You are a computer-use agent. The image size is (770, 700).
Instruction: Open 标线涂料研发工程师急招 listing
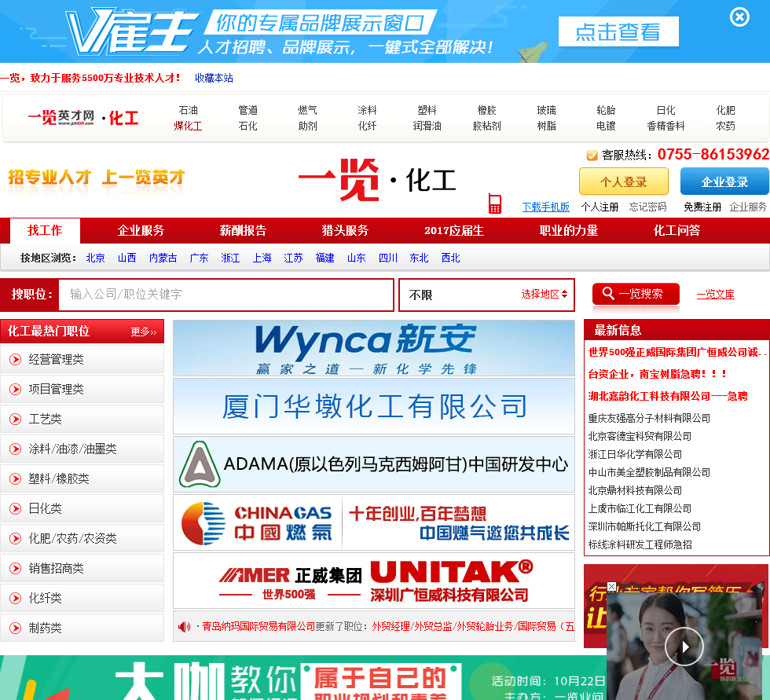(640, 545)
